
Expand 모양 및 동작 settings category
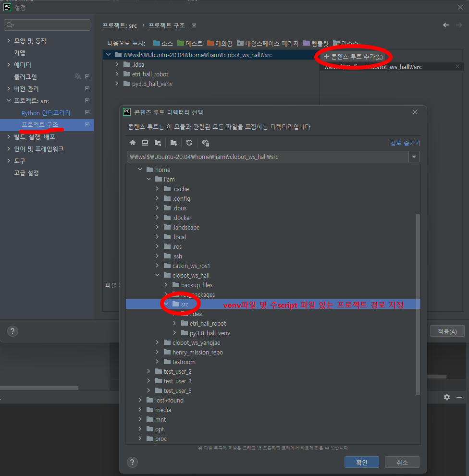click(9, 41)
